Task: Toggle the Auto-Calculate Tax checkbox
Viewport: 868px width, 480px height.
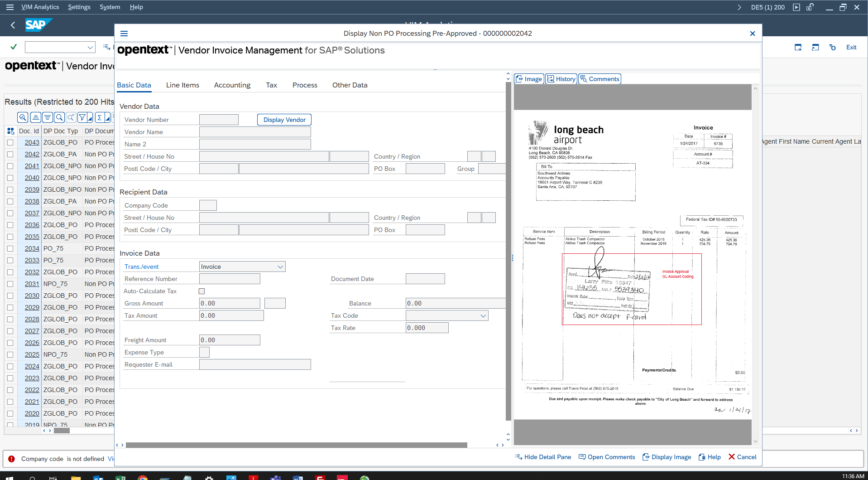Action: coord(202,291)
